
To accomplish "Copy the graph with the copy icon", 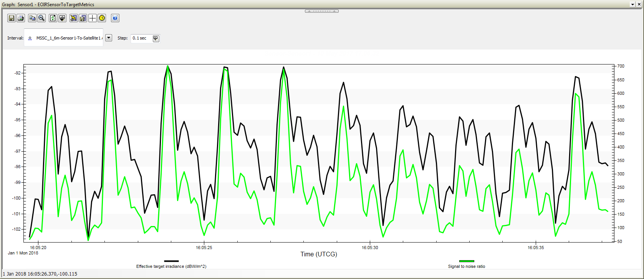I will point(32,18).
